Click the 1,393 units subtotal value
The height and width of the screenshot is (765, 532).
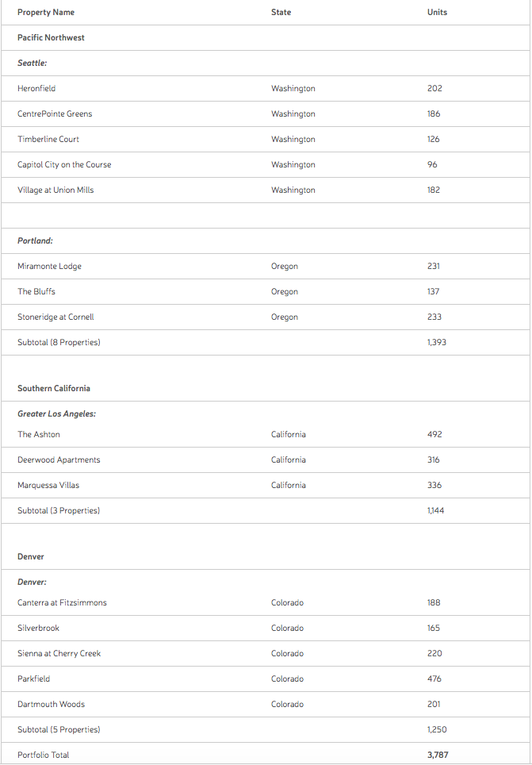(x=437, y=343)
